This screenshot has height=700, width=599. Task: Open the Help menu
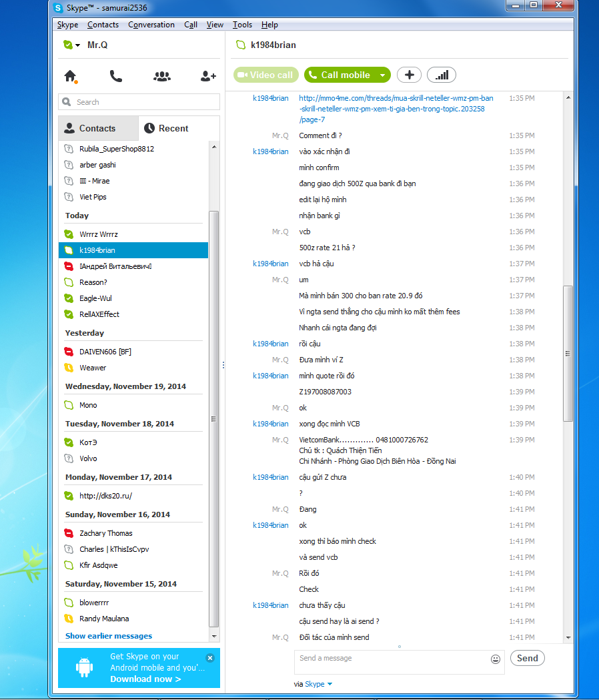coord(269,25)
